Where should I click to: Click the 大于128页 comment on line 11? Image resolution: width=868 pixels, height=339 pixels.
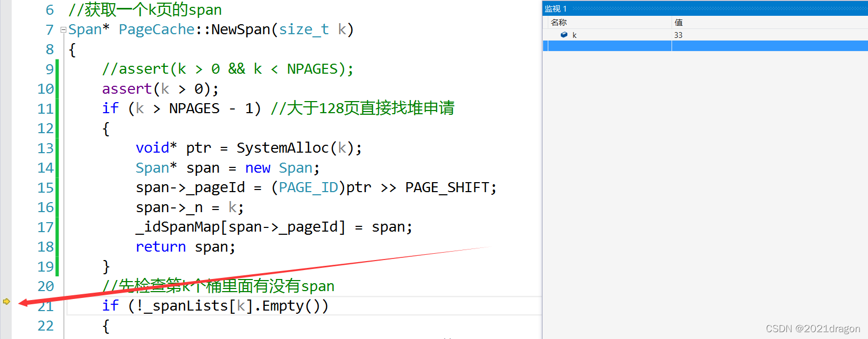click(x=362, y=108)
